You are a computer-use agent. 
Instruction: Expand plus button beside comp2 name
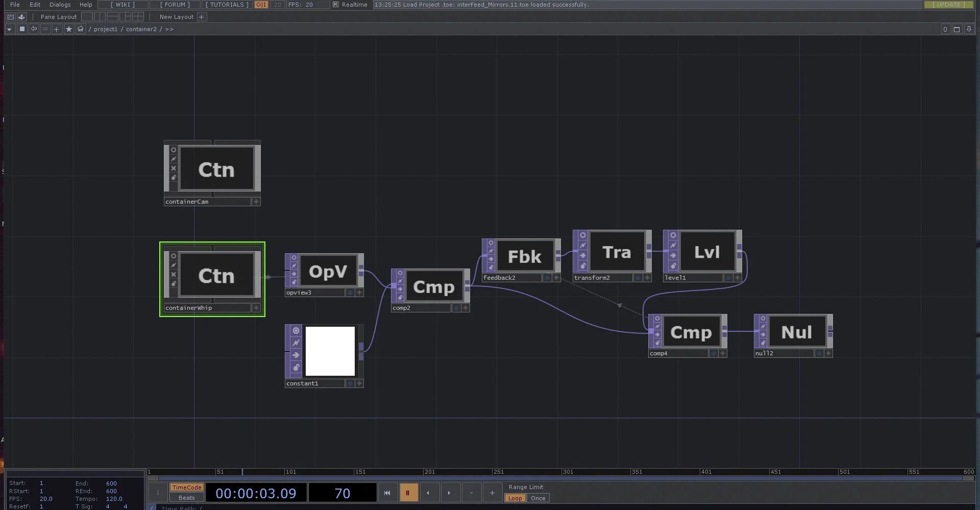pos(465,308)
